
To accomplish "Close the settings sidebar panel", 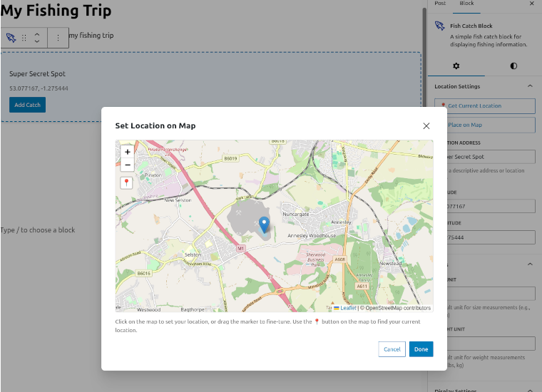I will (x=531, y=4).
